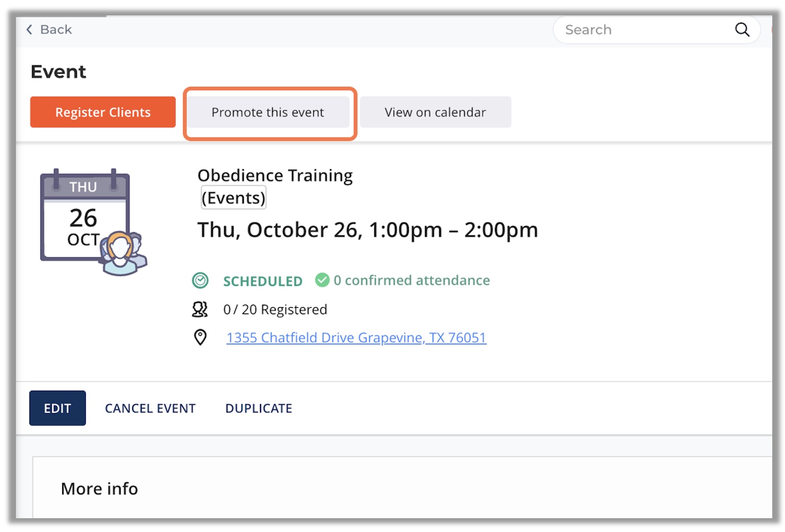This screenshot has height=532, width=785.
Task: Click the green confirmed attendance checkmark icon
Action: pos(322,280)
